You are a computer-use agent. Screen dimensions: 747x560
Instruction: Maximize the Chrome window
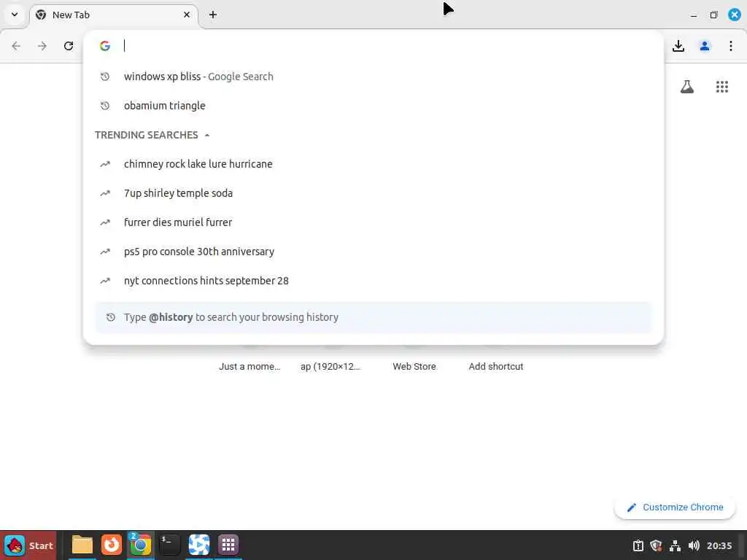(713, 15)
